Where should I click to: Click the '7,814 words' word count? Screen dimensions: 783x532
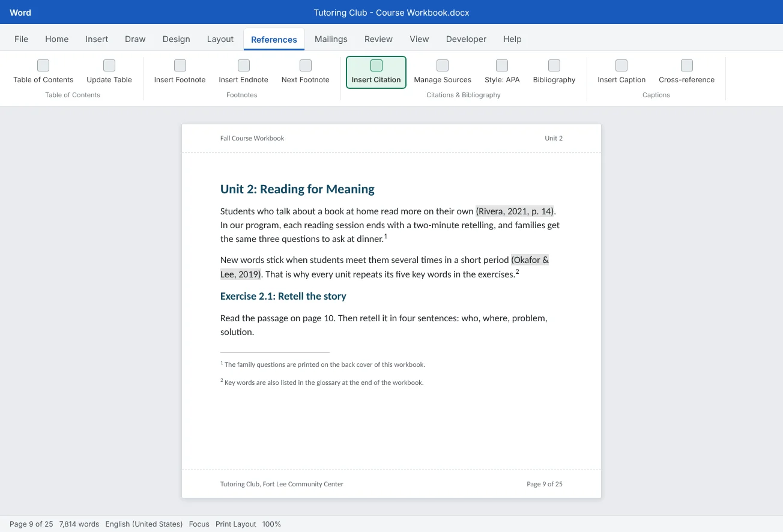(x=79, y=524)
